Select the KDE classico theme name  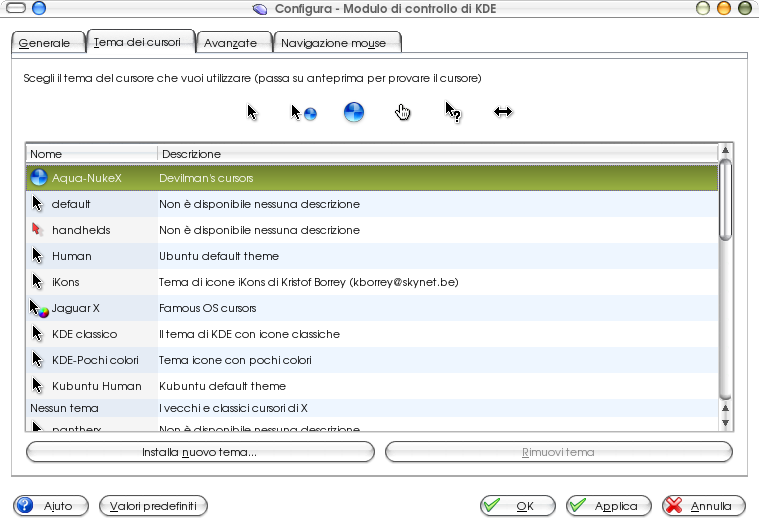(x=84, y=334)
